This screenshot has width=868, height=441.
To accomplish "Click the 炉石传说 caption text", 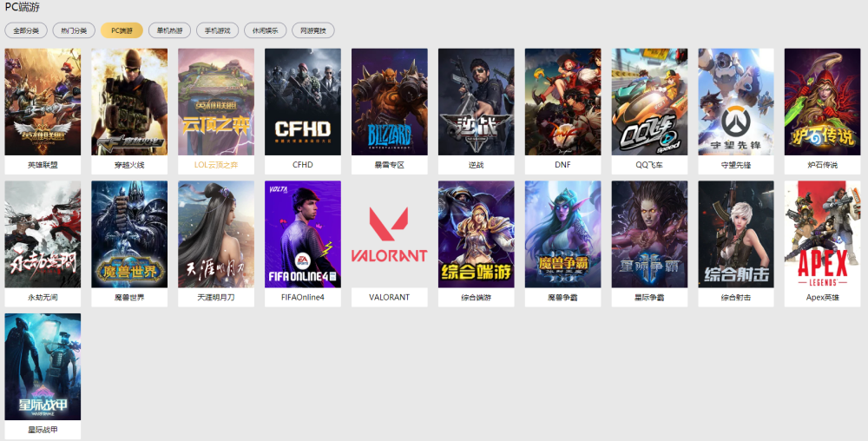I will point(823,165).
